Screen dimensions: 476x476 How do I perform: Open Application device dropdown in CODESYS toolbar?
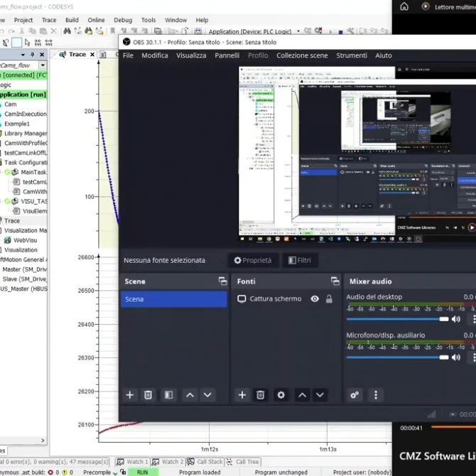coord(298,31)
